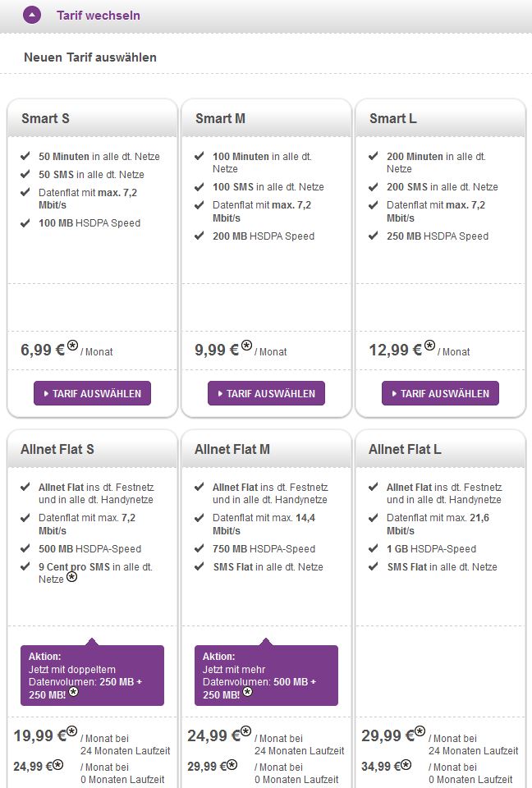Click footnote asterisk next to 9,99 € price
The image size is (532, 788).
point(246,346)
